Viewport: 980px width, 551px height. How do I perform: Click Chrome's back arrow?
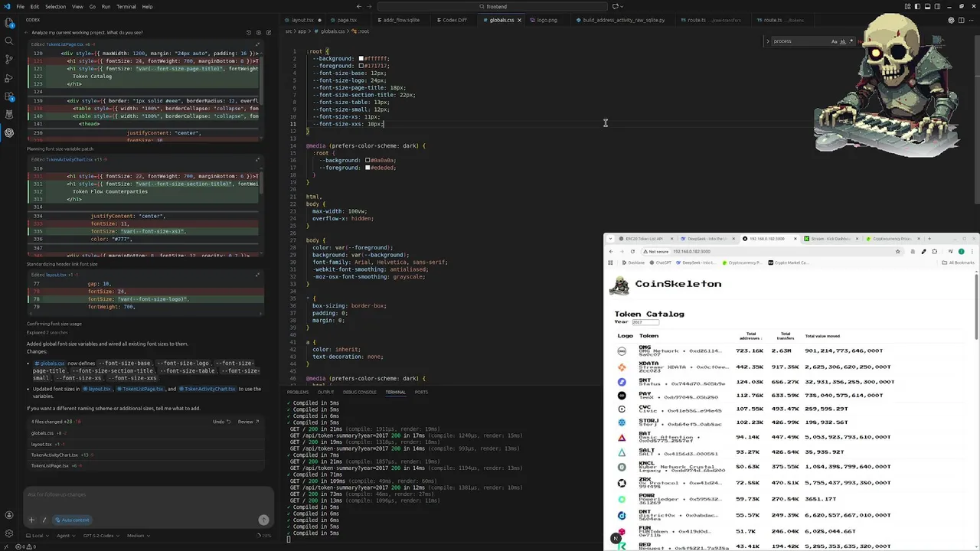tap(611, 251)
